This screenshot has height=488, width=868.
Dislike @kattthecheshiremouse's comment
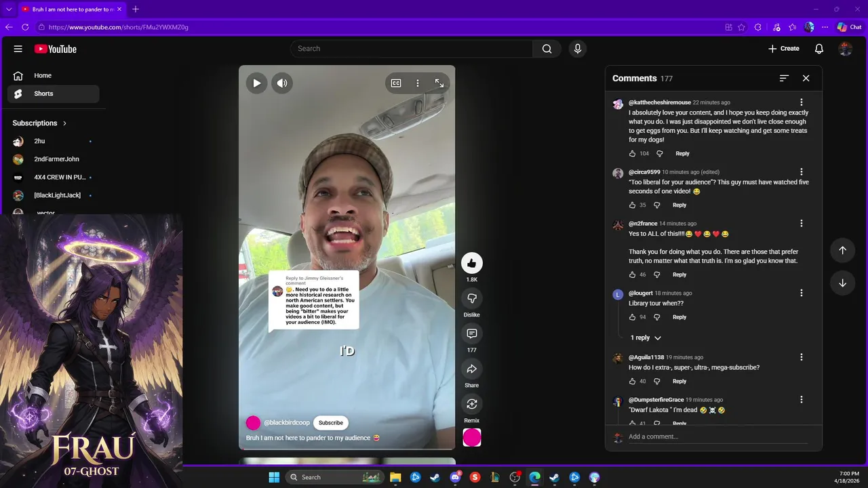click(659, 154)
